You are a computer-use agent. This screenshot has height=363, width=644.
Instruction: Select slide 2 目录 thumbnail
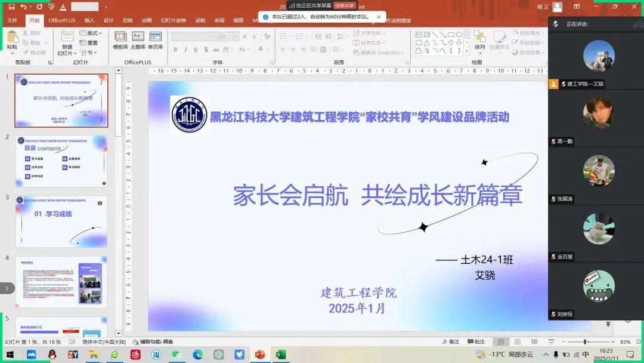[x=61, y=161]
